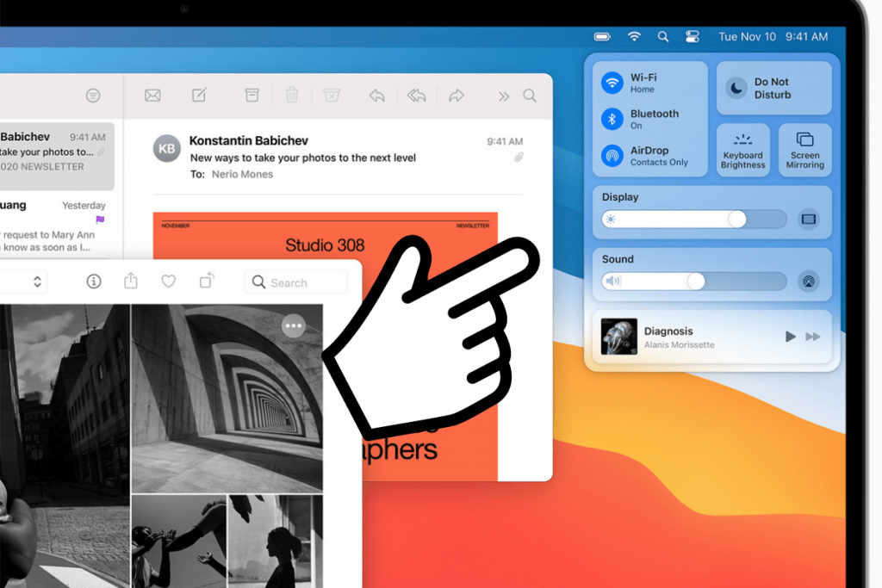Open Spotlight search in menu bar
This screenshot has width=882, height=588.
[x=663, y=36]
